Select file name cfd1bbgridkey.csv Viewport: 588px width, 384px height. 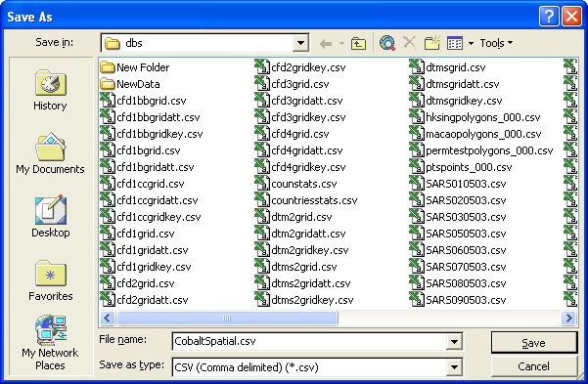tap(159, 134)
